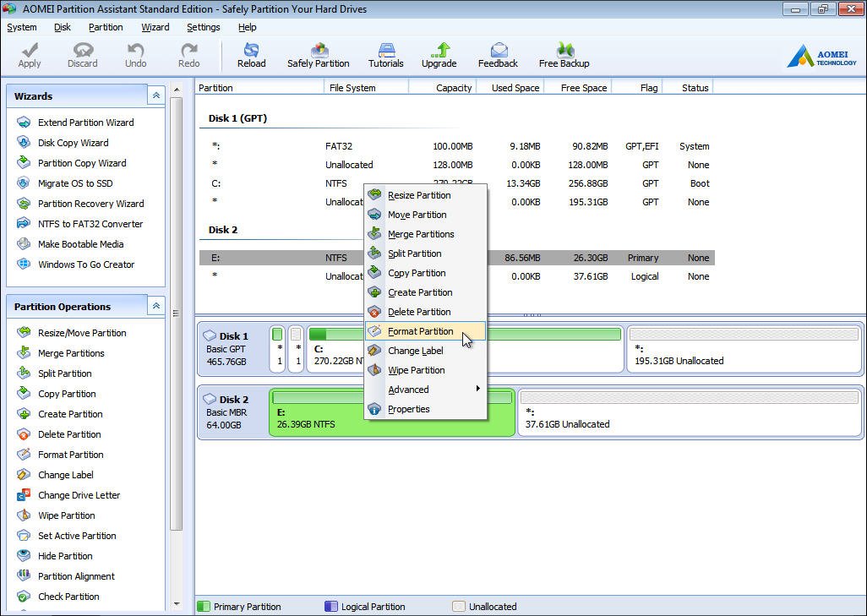Click the Feedback envelope icon
Image resolution: width=867 pixels, height=616 pixels.
[x=498, y=55]
